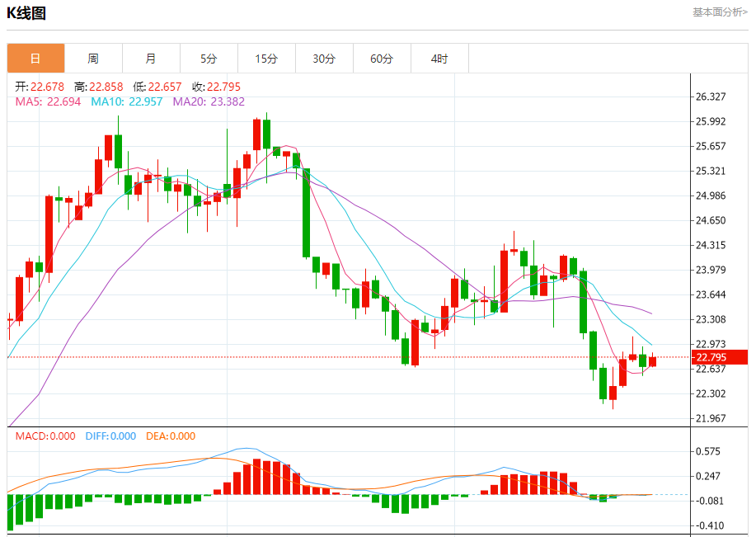Click the -0.410 MACD axis label

coord(709,525)
